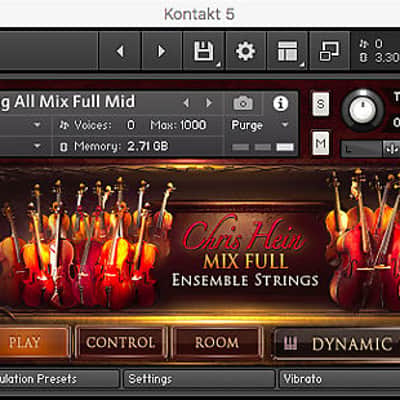Open the dropdown arrow left of Voices

coord(37,125)
